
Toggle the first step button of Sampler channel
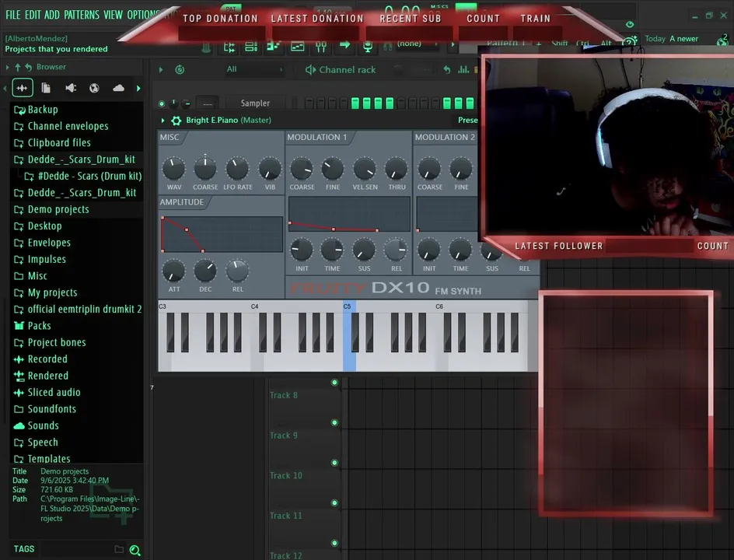point(309,103)
